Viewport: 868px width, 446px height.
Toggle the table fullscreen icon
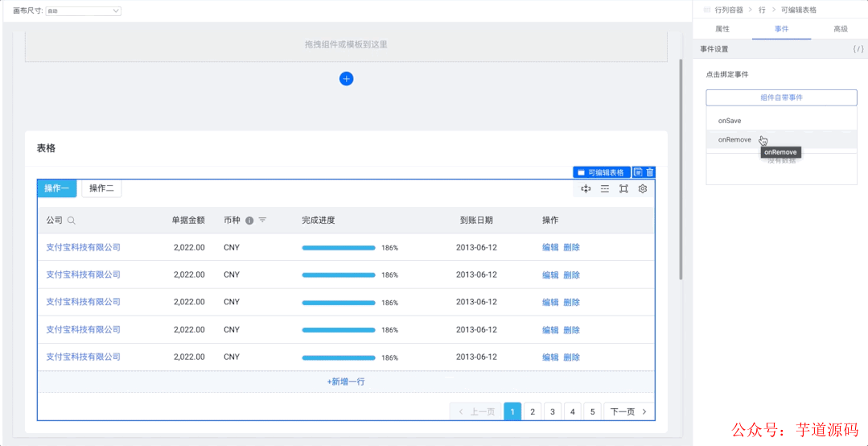pos(623,189)
